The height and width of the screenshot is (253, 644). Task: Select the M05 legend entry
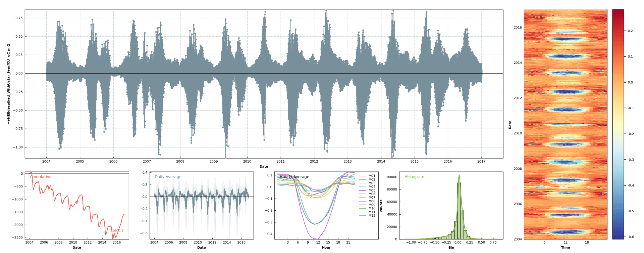pyautogui.click(x=367, y=190)
